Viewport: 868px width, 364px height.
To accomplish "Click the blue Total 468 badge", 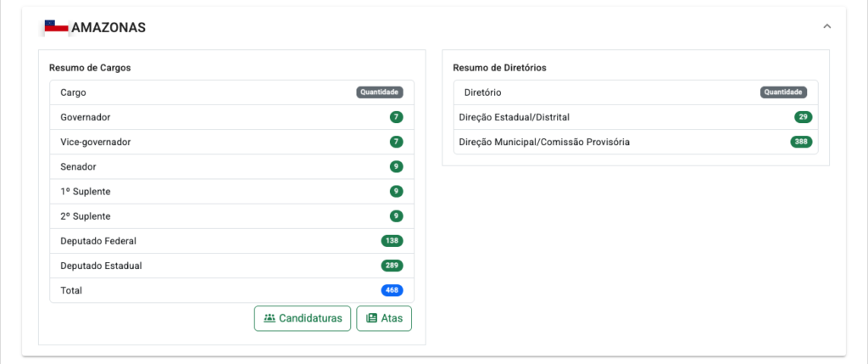I will coord(392,290).
